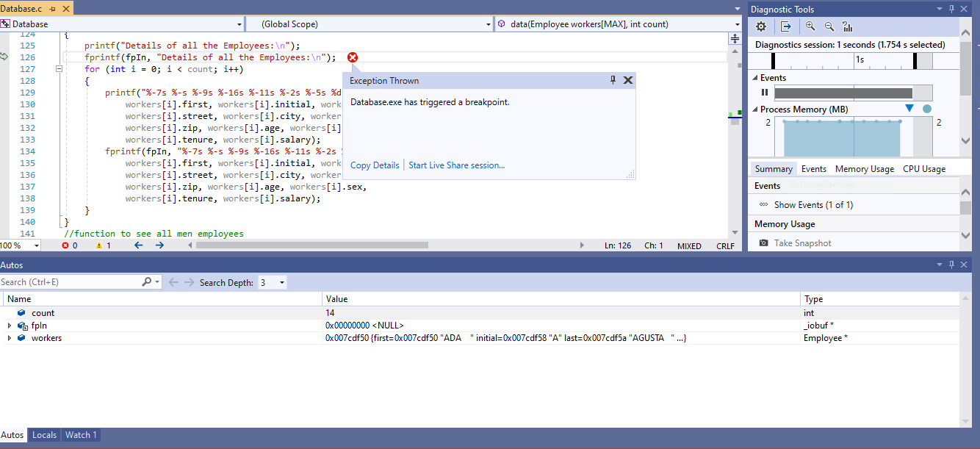
Task: Click the camera icon beside Take Snapshot
Action: (x=764, y=243)
